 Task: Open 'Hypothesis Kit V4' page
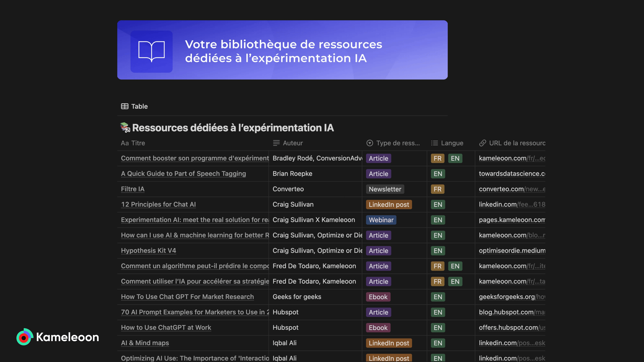point(148,250)
